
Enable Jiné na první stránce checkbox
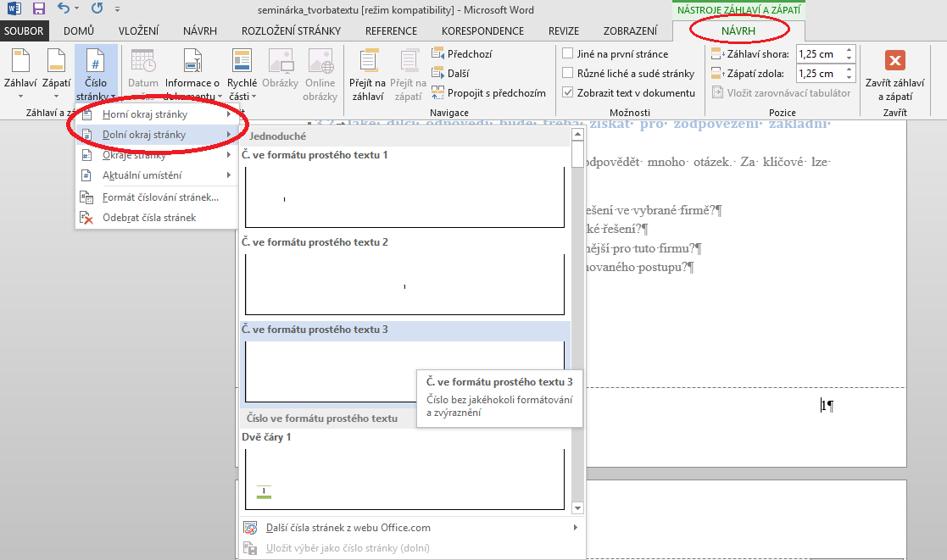click(567, 53)
